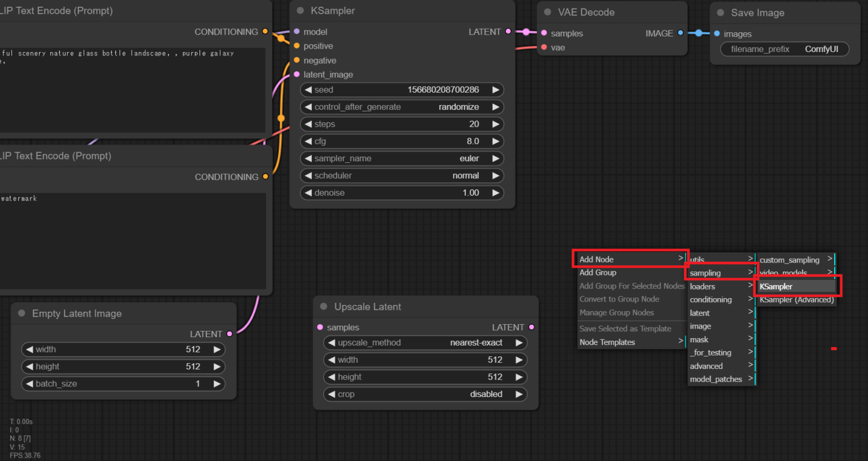The height and width of the screenshot is (461, 868).
Task: Click the Empty Latent Image collapse dot
Action: coord(22,313)
